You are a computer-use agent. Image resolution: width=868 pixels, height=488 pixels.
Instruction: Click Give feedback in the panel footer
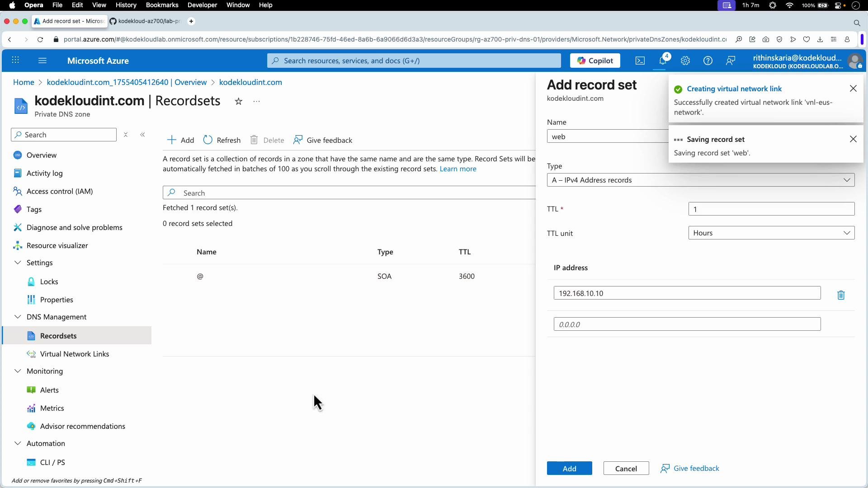(x=690, y=469)
